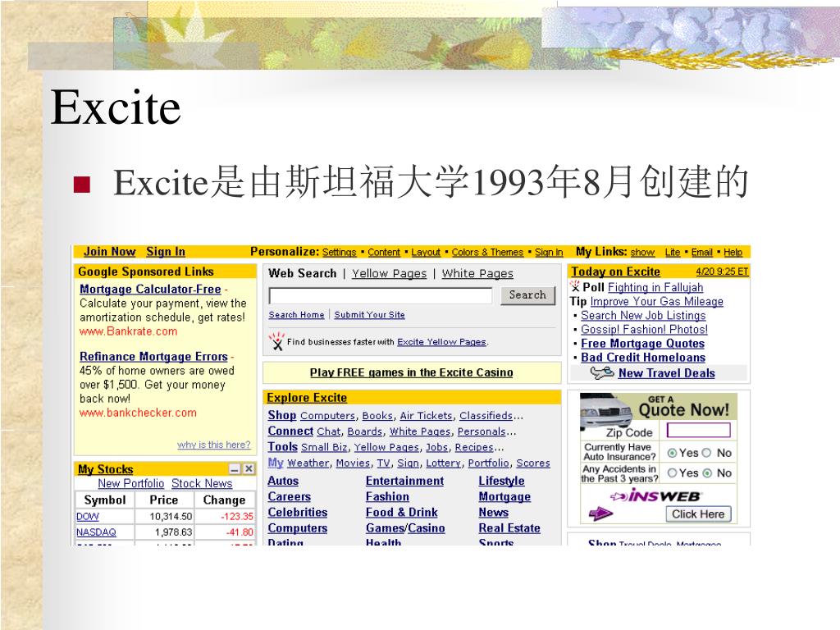Open Personalize Layout
Screen dimensions: 840x630
(426, 253)
